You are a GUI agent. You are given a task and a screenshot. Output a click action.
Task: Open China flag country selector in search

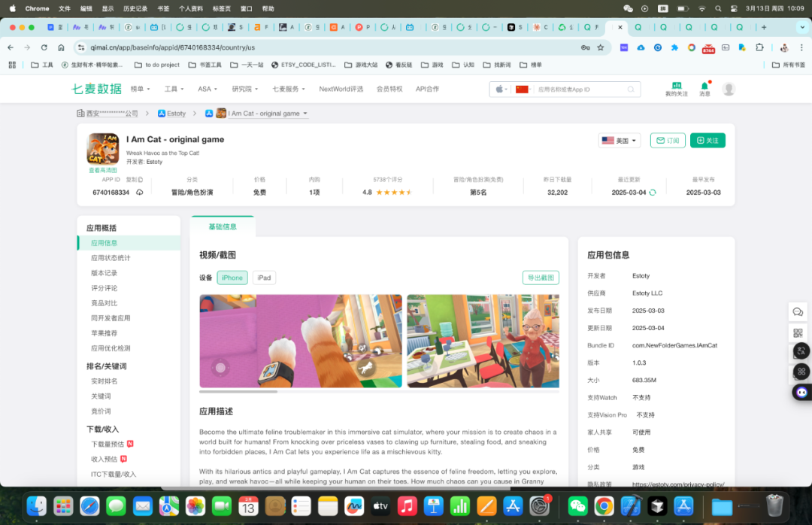523,90
